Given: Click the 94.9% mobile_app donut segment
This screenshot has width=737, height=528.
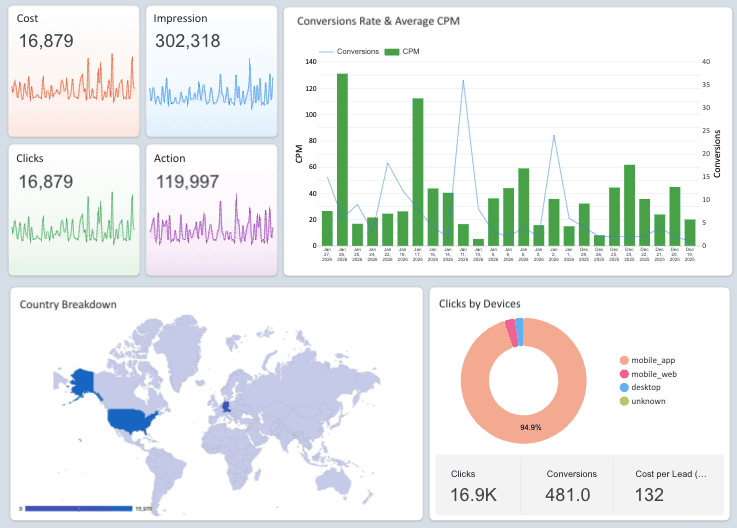Looking at the screenshot, I should (x=530, y=427).
